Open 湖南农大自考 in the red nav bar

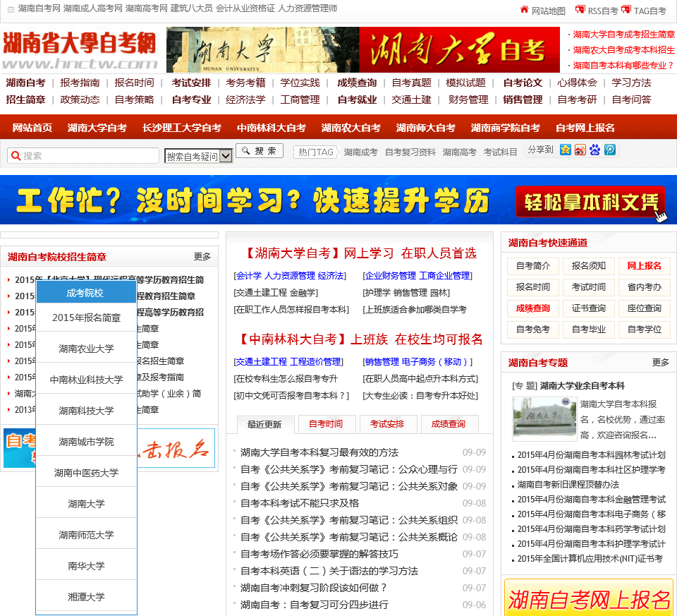[x=350, y=128]
